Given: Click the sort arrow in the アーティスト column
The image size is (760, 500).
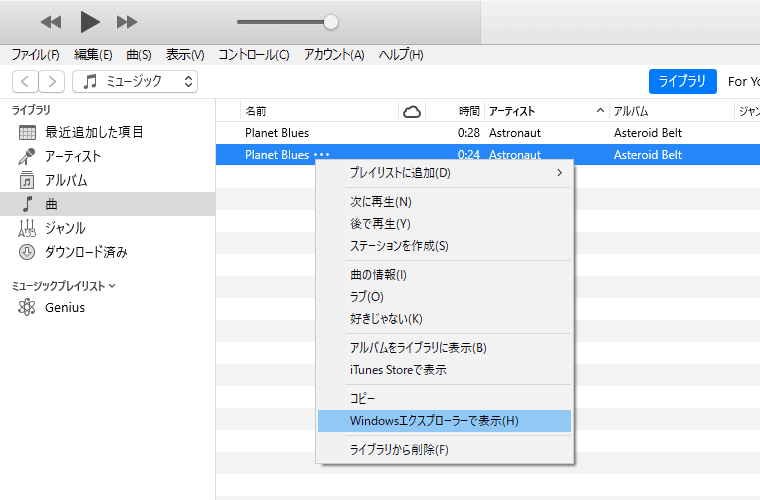Looking at the screenshot, I should pos(600,110).
